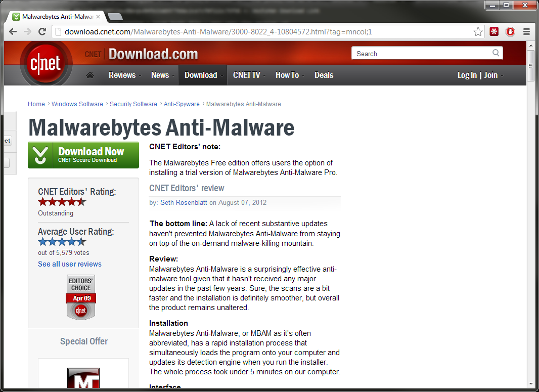Click the CNET round logo

46,63
